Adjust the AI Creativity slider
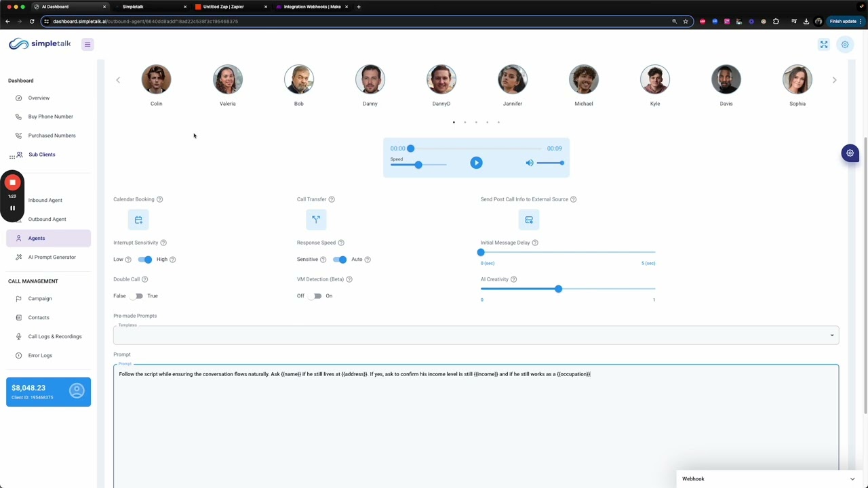 point(568,289)
